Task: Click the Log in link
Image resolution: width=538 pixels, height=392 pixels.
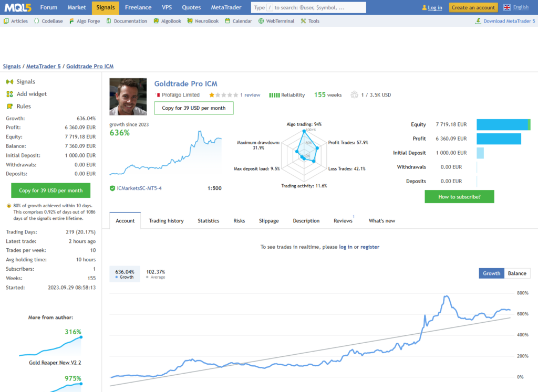Action: 435,7
